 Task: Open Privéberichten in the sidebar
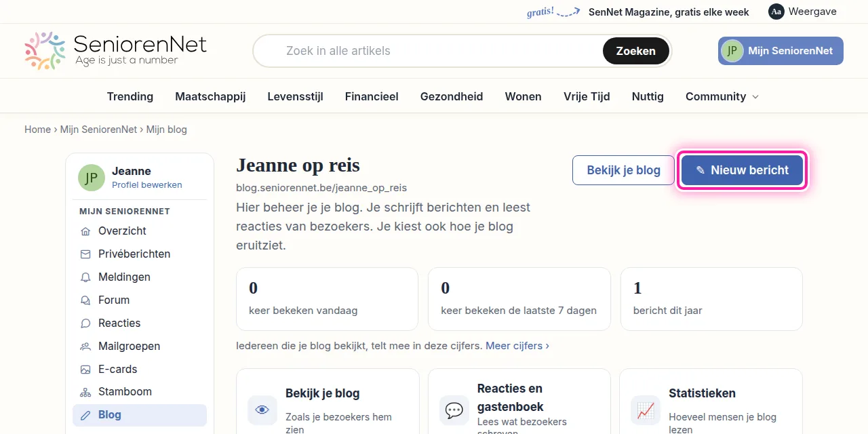(x=140, y=254)
